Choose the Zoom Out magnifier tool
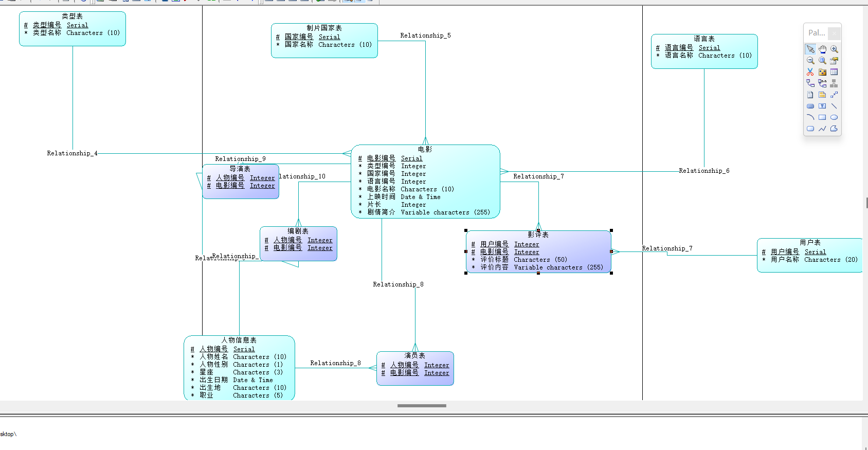 click(810, 61)
